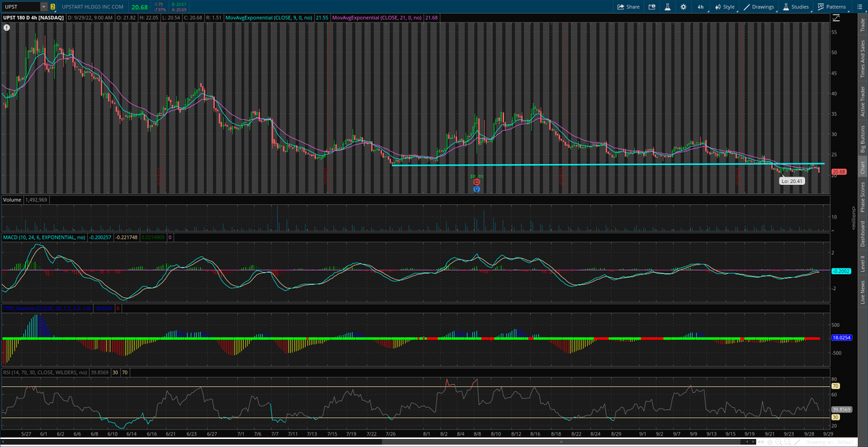Open the Patterns dropdown menu
This screenshot has width=868, height=447.
pyautogui.click(x=831, y=7)
